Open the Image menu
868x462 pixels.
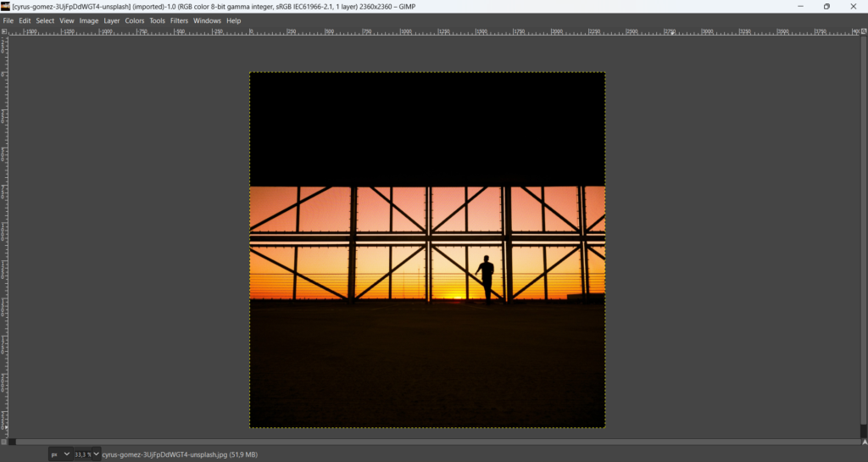pyautogui.click(x=89, y=20)
